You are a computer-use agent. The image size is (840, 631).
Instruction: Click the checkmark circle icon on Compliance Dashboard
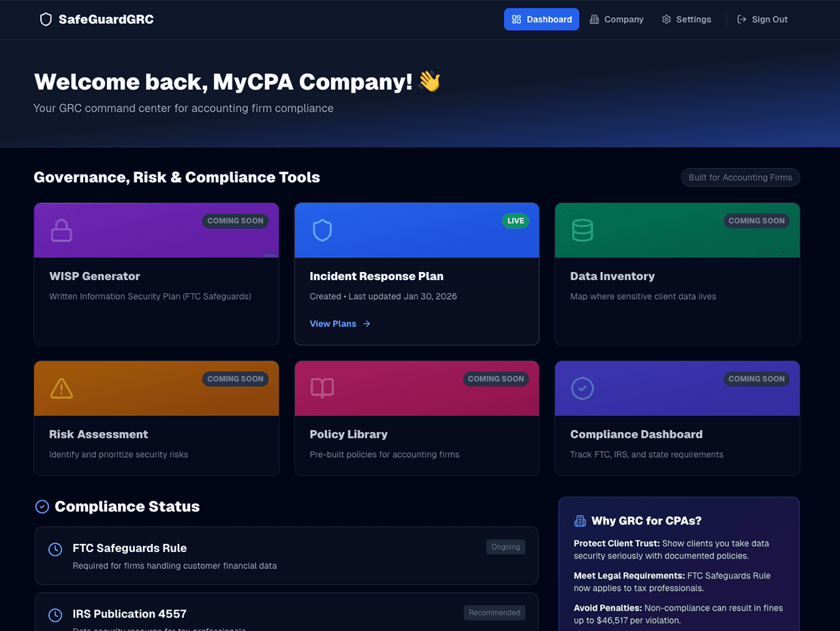(x=582, y=388)
